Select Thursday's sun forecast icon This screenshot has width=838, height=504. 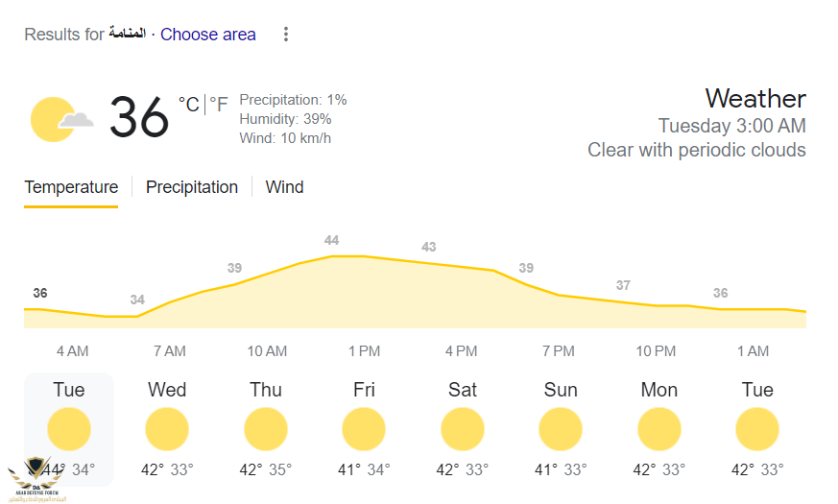click(266, 429)
